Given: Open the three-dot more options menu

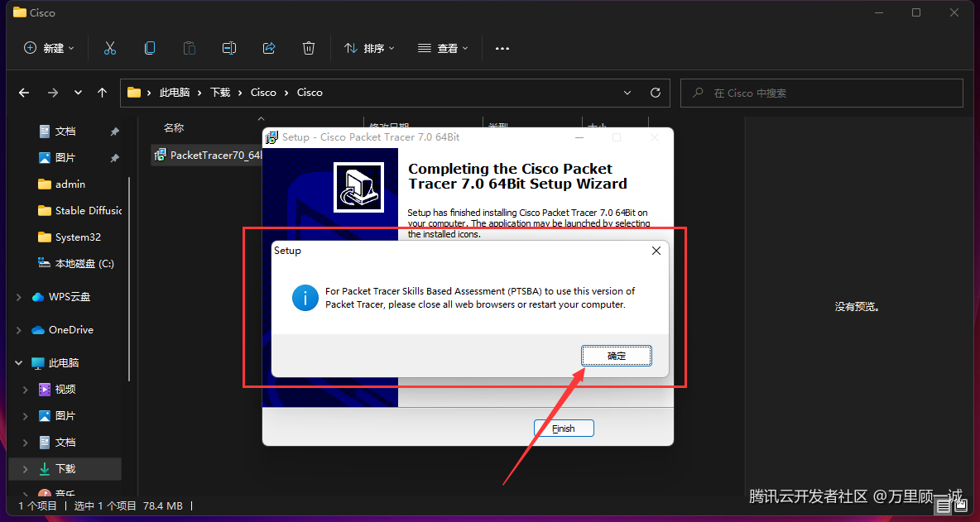Looking at the screenshot, I should point(502,48).
